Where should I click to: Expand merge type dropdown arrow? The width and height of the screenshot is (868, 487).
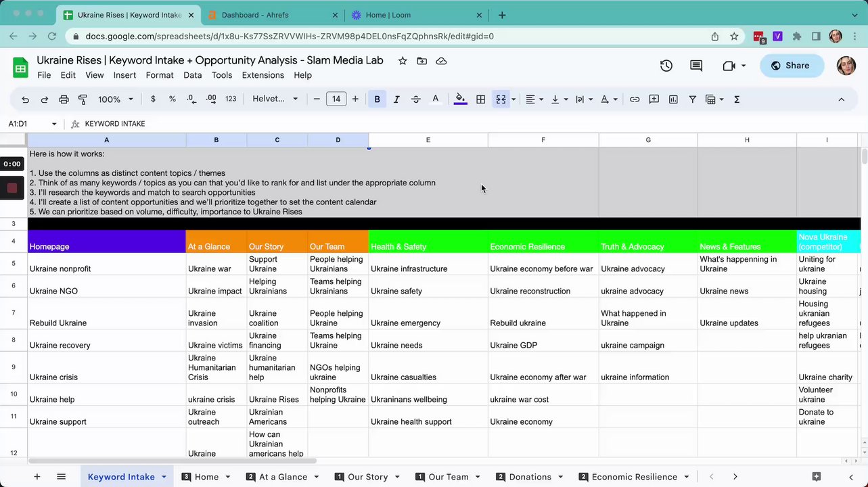(x=513, y=99)
